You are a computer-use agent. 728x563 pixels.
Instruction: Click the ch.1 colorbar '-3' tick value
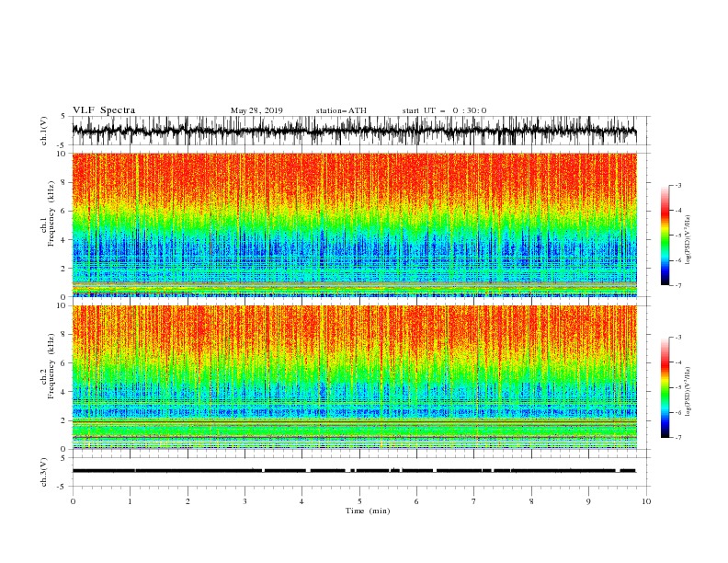point(678,185)
